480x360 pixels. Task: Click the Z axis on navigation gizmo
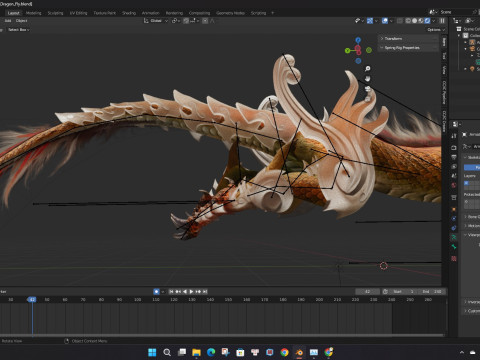(x=358, y=40)
